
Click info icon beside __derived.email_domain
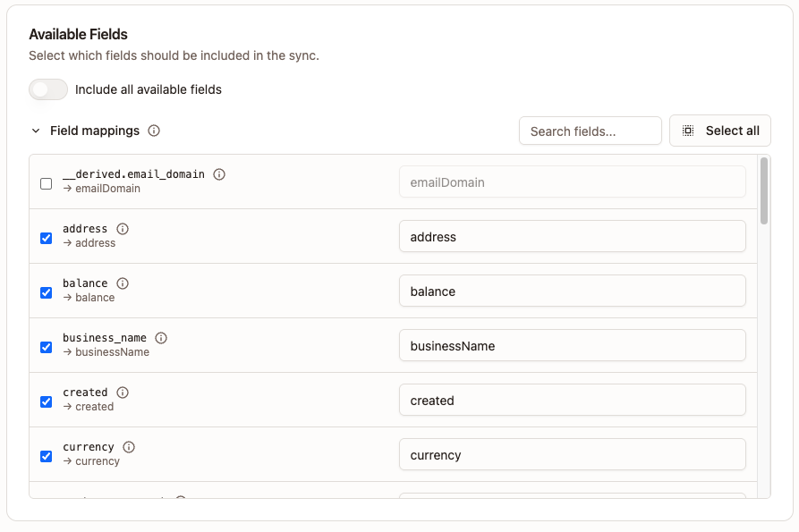coord(219,174)
